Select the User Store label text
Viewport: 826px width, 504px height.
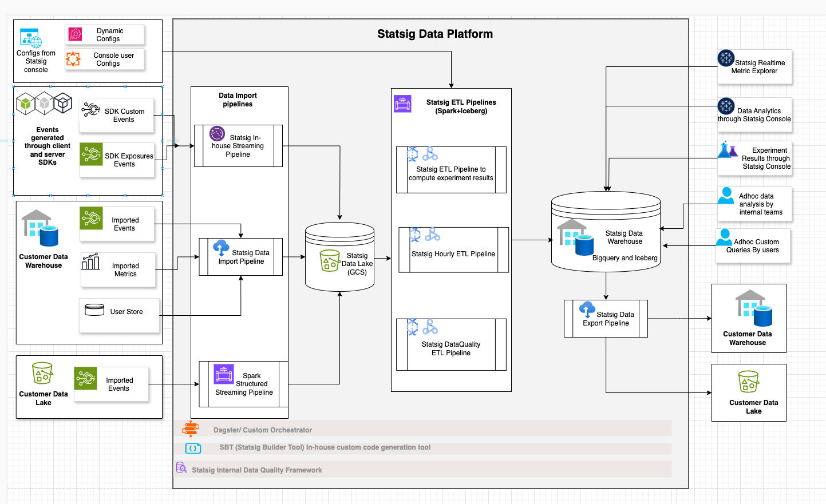click(127, 312)
